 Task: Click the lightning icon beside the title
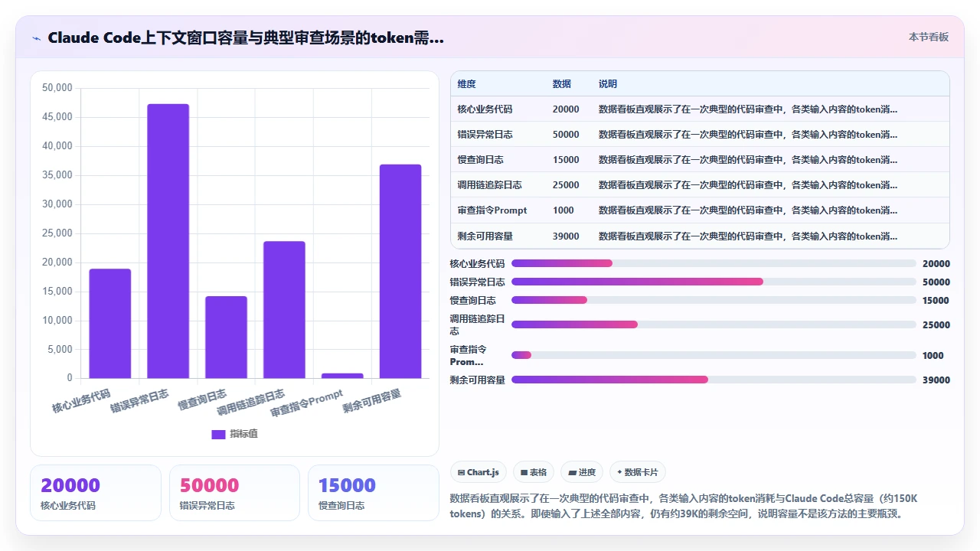point(36,38)
